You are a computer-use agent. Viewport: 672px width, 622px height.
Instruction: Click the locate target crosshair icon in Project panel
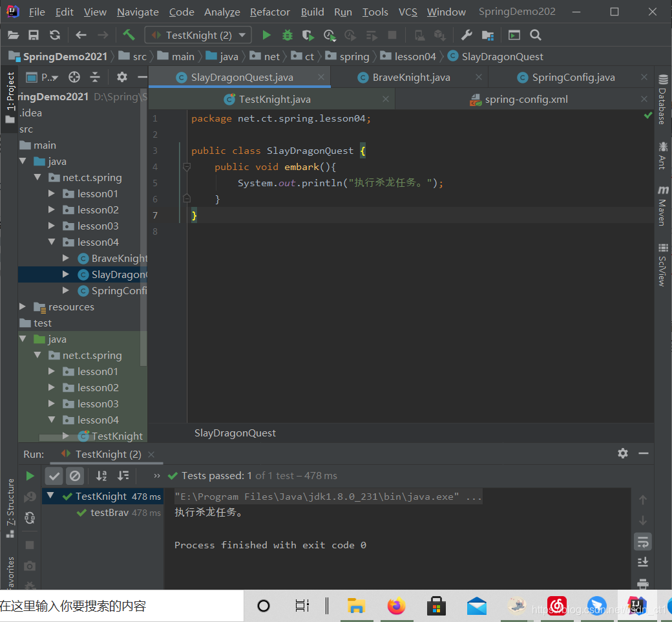[x=74, y=77]
